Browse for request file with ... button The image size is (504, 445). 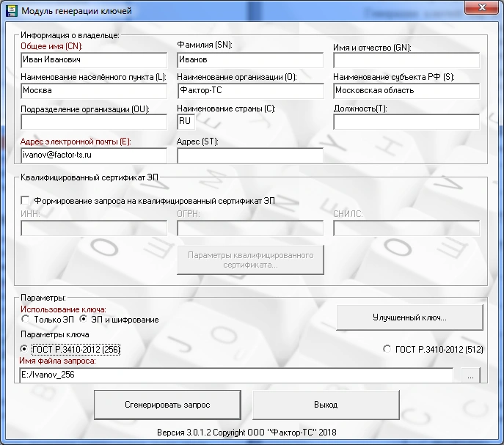[470, 375]
